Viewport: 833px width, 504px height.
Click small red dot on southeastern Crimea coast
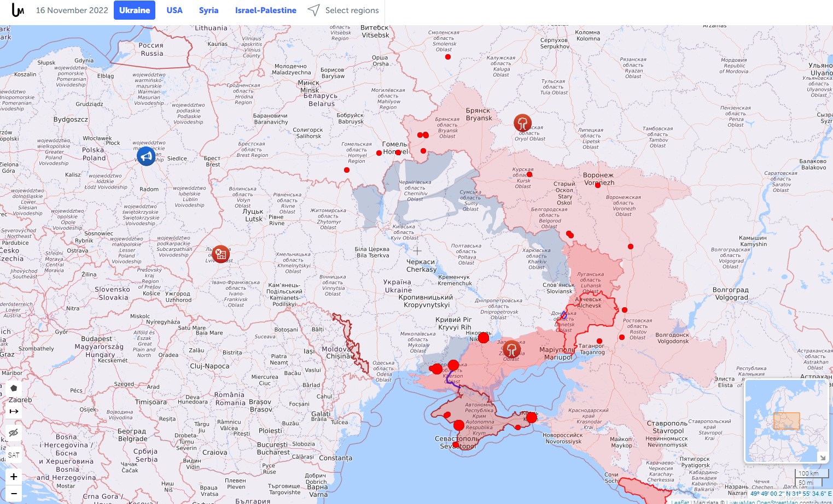coord(518,427)
